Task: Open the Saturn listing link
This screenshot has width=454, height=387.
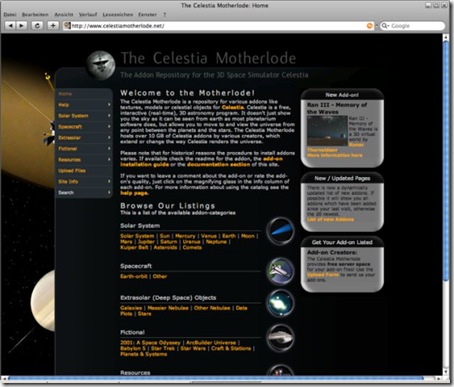Action: (x=169, y=242)
